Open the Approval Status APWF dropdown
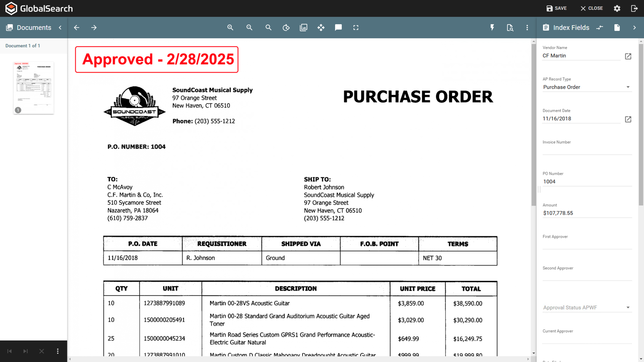Image resolution: width=644 pixels, height=362 pixels. click(628, 307)
